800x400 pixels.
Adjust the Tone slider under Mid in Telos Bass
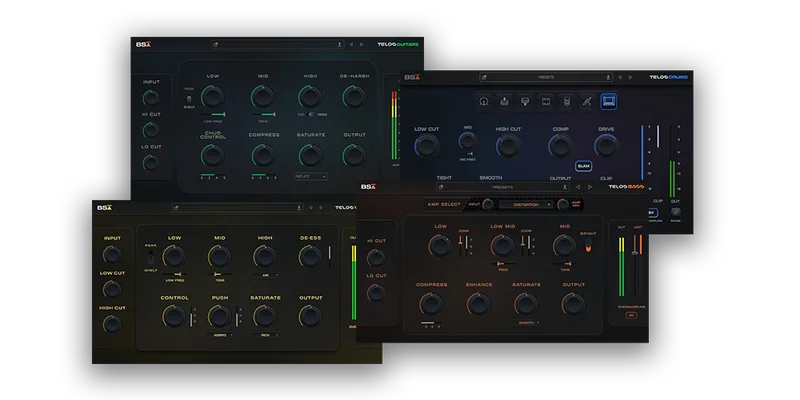pos(564,263)
